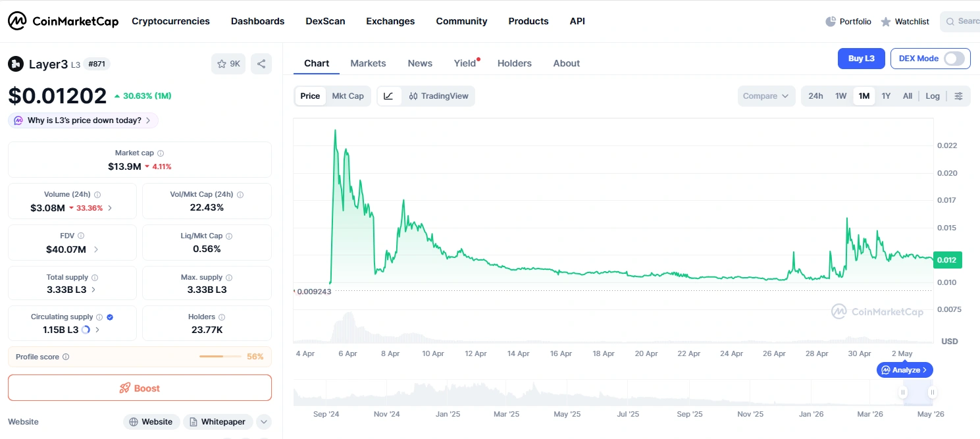Open Holders info icon
980x439 pixels.
click(221, 317)
